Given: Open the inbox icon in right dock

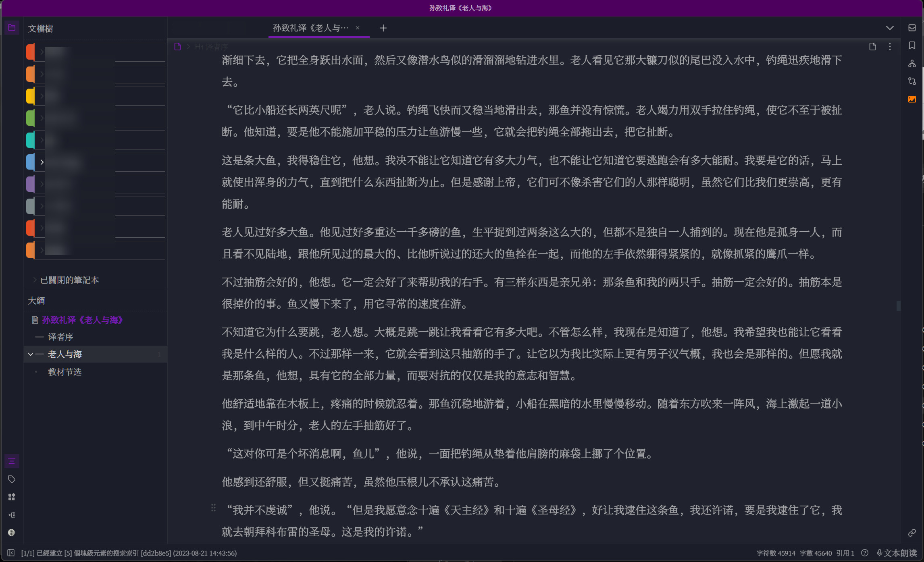Looking at the screenshot, I should 912,28.
